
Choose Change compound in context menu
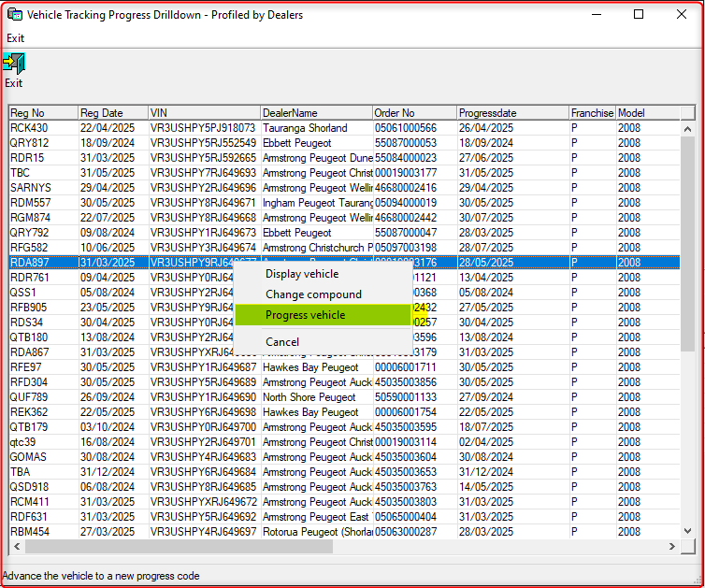(313, 294)
